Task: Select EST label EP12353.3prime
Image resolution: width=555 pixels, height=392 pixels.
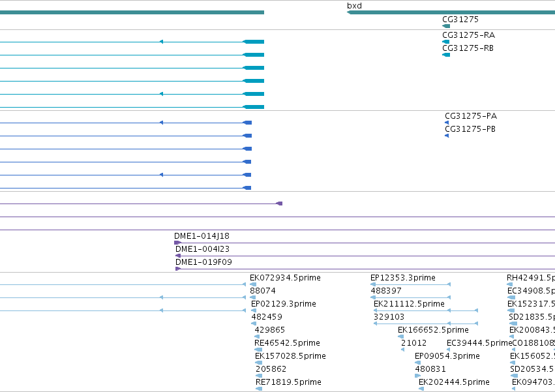Action: coord(403,278)
